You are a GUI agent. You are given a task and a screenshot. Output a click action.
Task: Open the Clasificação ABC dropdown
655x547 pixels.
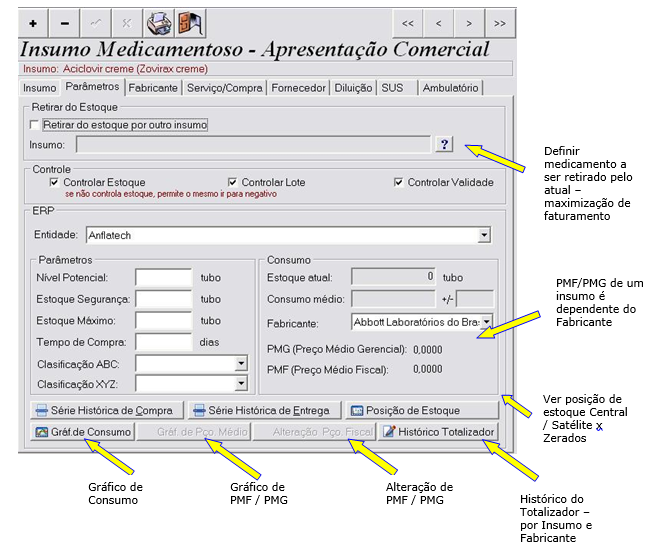(x=241, y=364)
